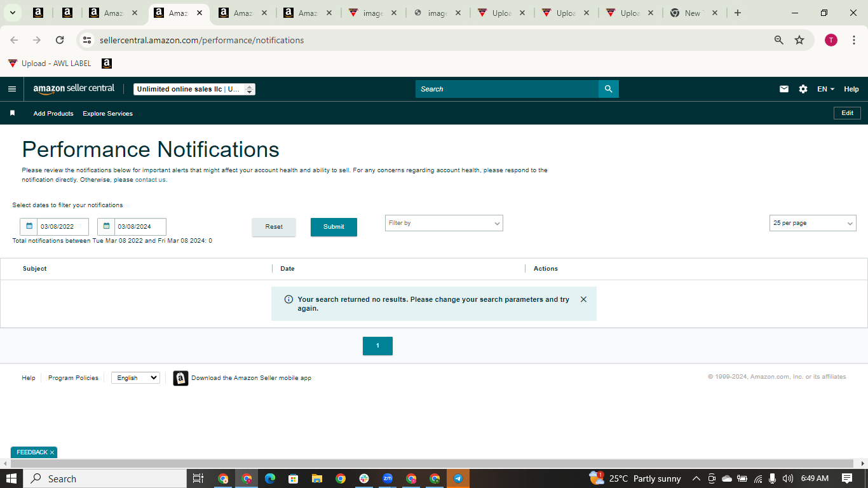Open the start date calendar icon
868x488 pixels.
click(29, 226)
